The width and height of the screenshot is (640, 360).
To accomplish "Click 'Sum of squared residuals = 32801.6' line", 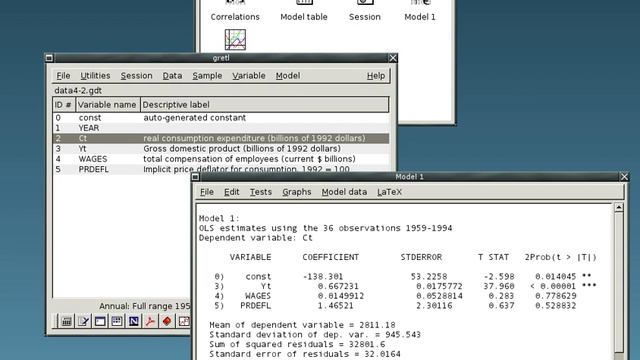I will 297,344.
